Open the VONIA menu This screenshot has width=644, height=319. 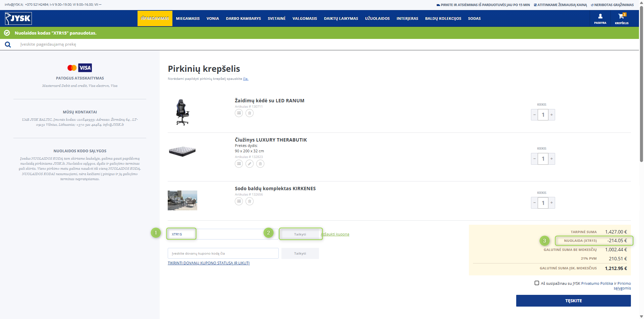tap(213, 18)
